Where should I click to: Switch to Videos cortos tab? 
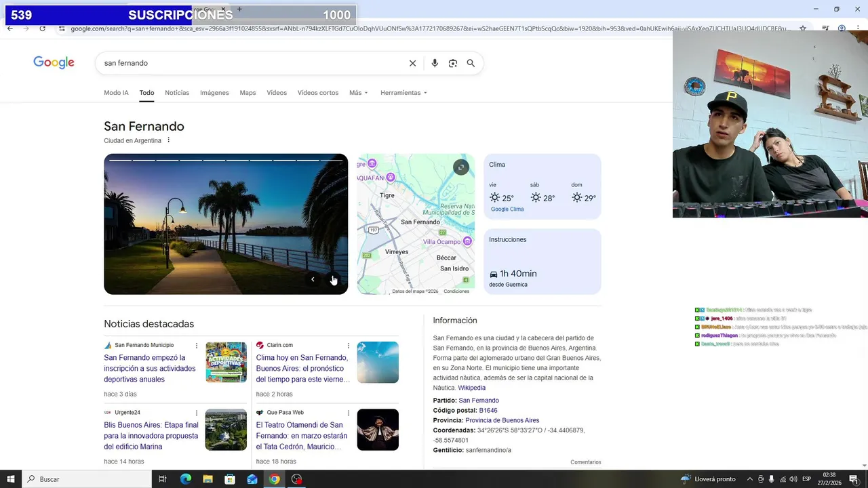tap(317, 93)
